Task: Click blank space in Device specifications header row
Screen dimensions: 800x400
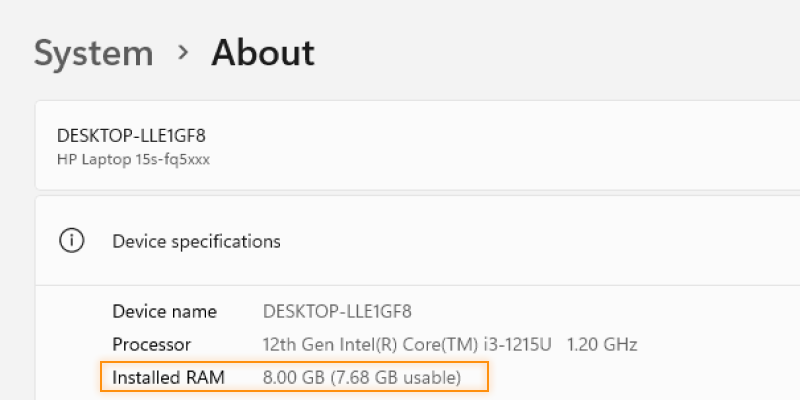Action: [536, 240]
